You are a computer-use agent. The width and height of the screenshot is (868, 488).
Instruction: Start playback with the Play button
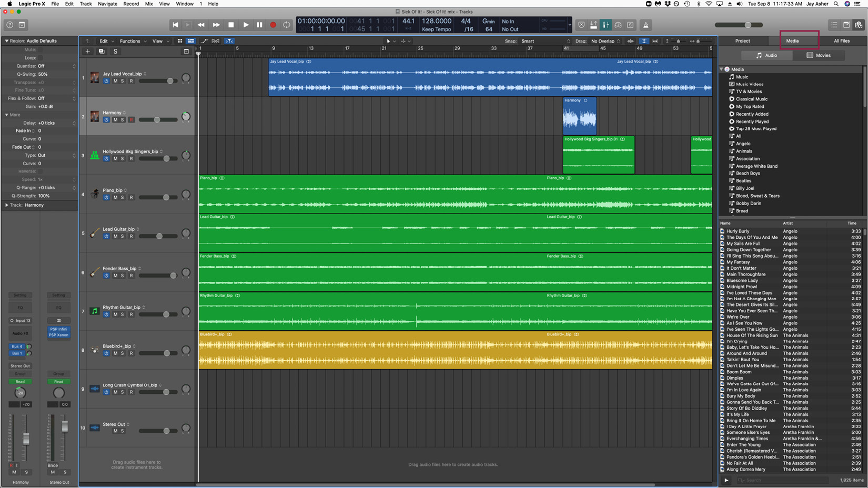pyautogui.click(x=246, y=25)
